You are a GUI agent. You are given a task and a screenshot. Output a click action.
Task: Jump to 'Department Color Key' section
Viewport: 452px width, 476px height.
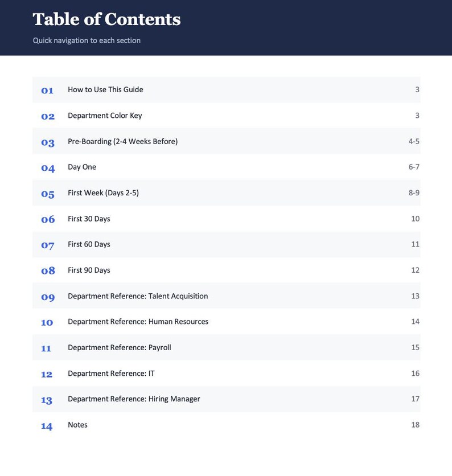(x=226, y=116)
